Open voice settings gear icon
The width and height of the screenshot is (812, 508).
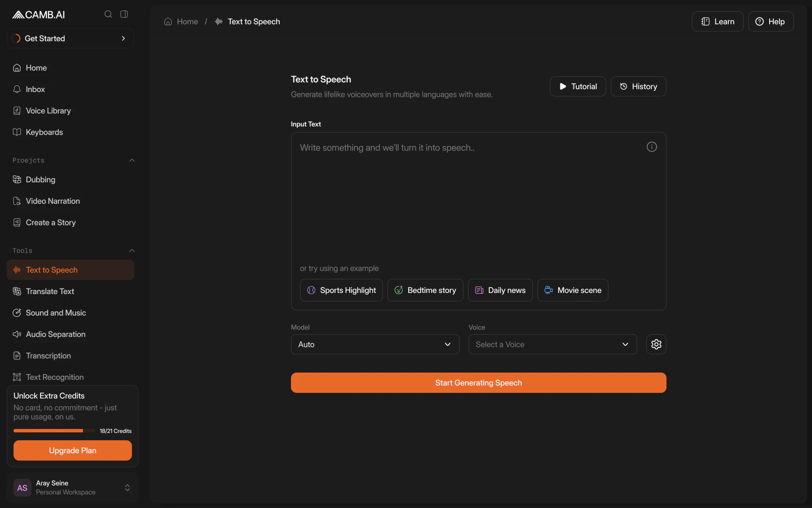click(656, 344)
